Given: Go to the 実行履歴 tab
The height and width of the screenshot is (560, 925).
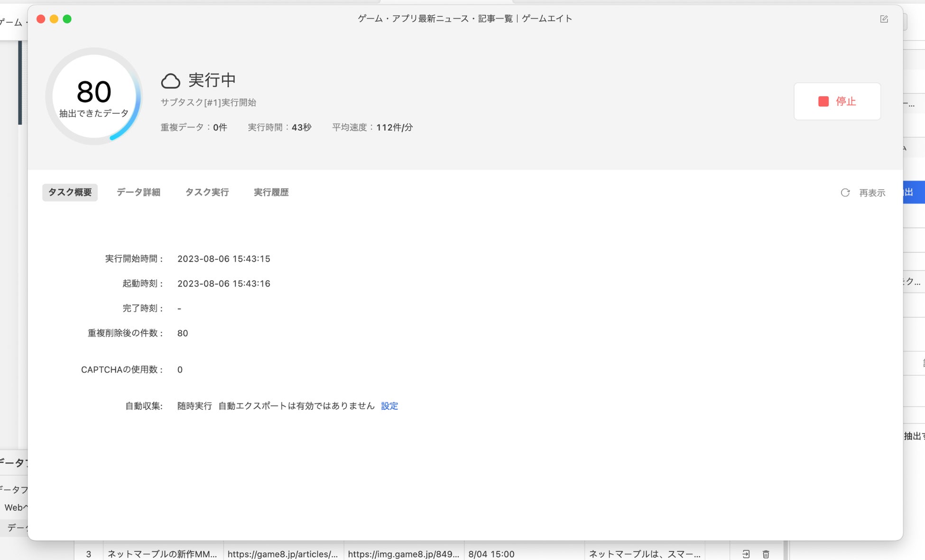Looking at the screenshot, I should click(271, 193).
